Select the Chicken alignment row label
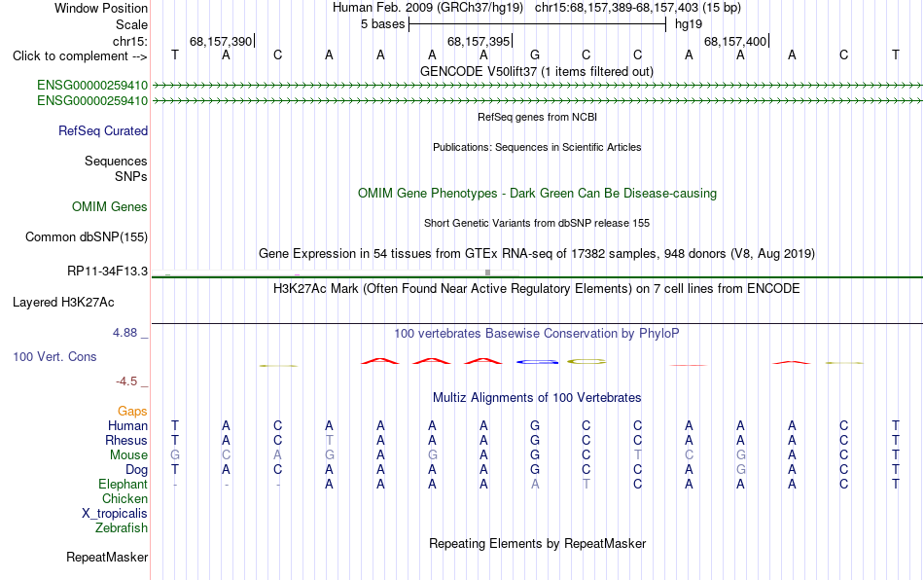 (124, 498)
